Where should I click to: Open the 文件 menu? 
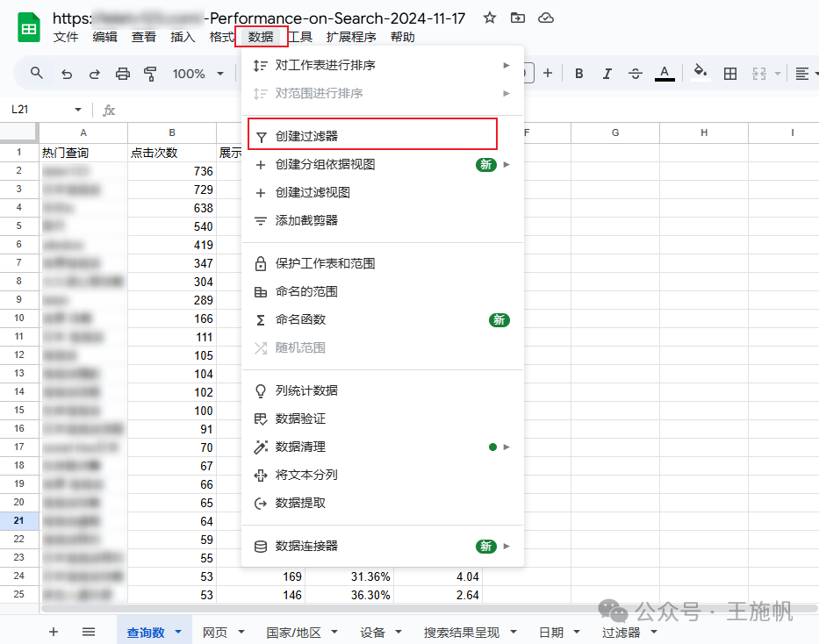pos(66,37)
